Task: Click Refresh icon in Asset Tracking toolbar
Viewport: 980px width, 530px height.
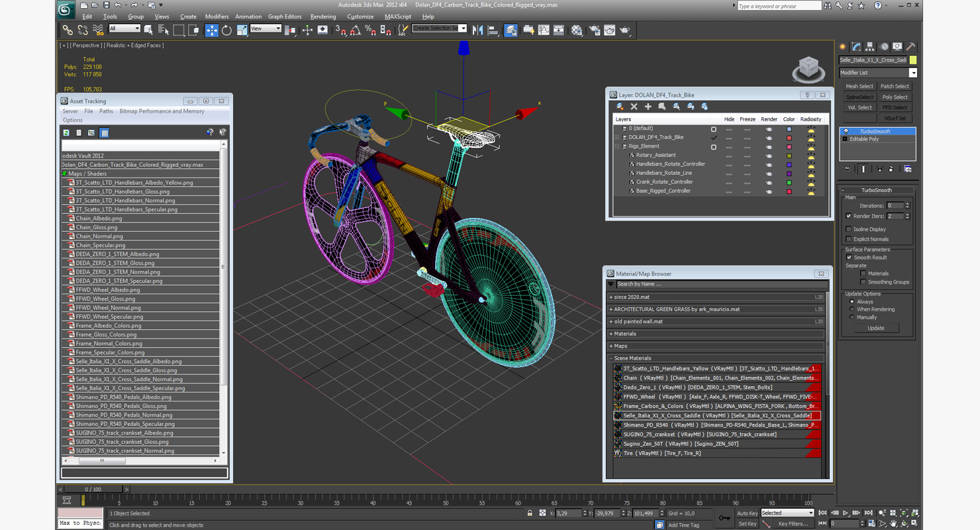Action: click(x=66, y=133)
